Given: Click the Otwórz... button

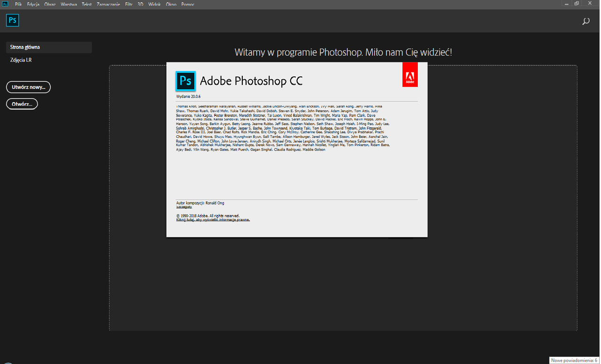Looking at the screenshot, I should [x=22, y=104].
